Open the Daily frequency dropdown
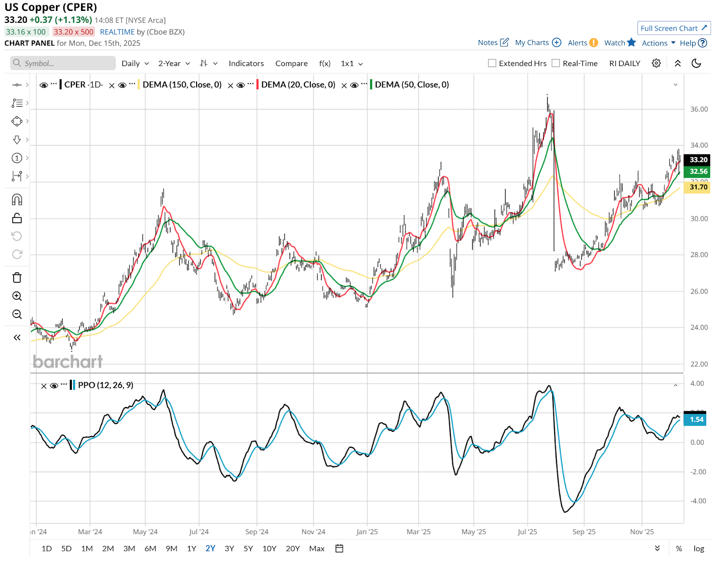728x576 pixels. [x=135, y=63]
